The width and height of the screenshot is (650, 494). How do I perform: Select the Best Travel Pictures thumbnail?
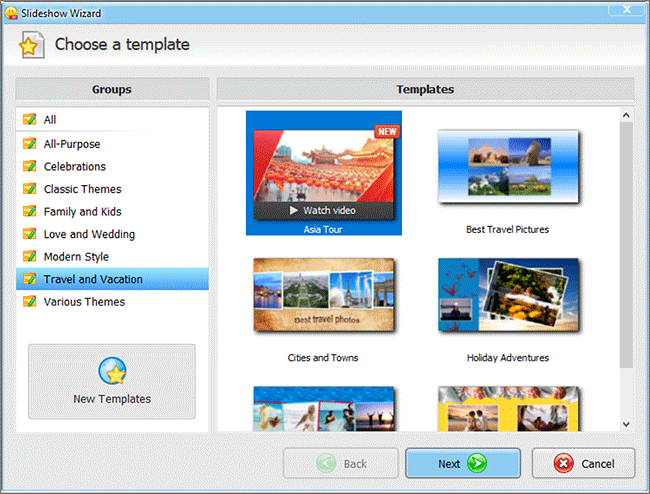click(508, 167)
